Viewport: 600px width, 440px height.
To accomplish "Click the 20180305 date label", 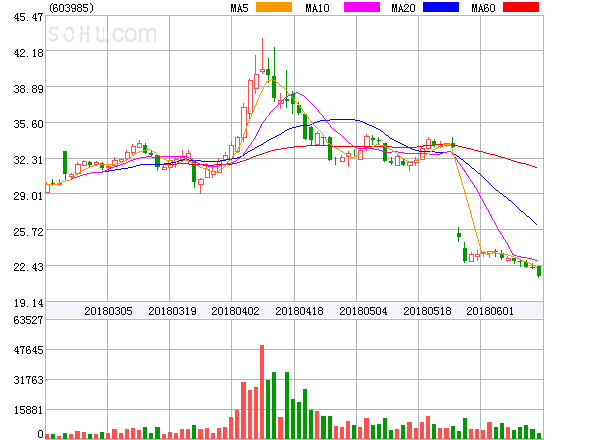I will 108,311.
